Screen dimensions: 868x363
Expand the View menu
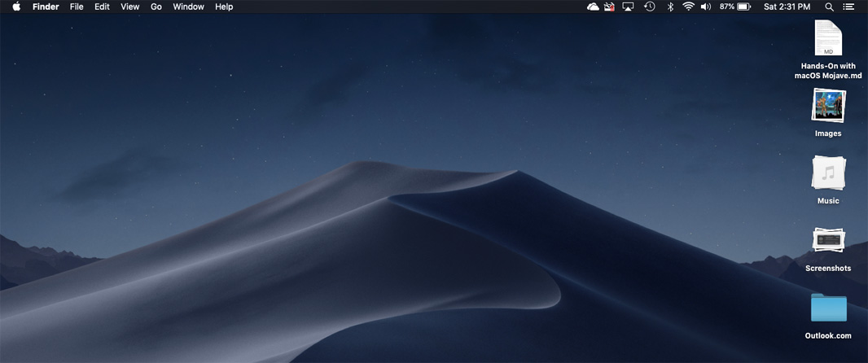pyautogui.click(x=129, y=7)
